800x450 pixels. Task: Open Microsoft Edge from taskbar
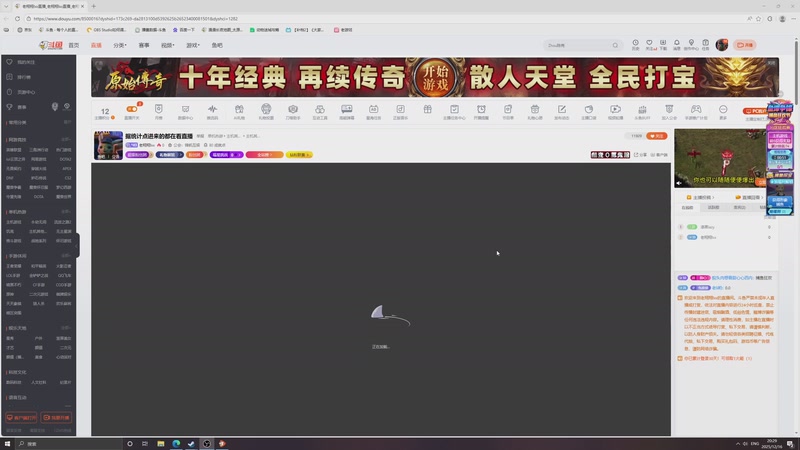coord(176,444)
